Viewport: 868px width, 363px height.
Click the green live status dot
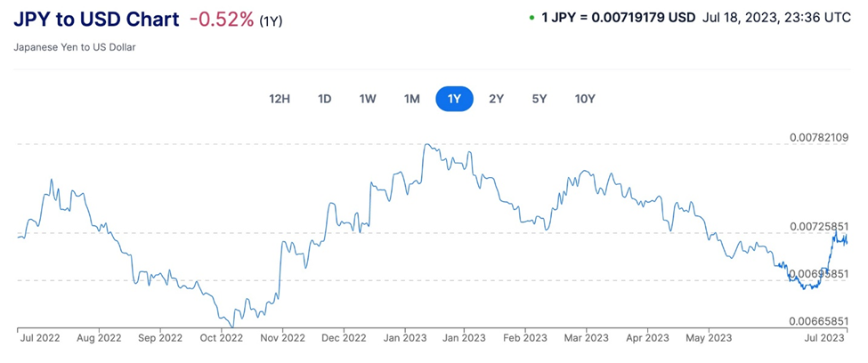click(x=531, y=17)
